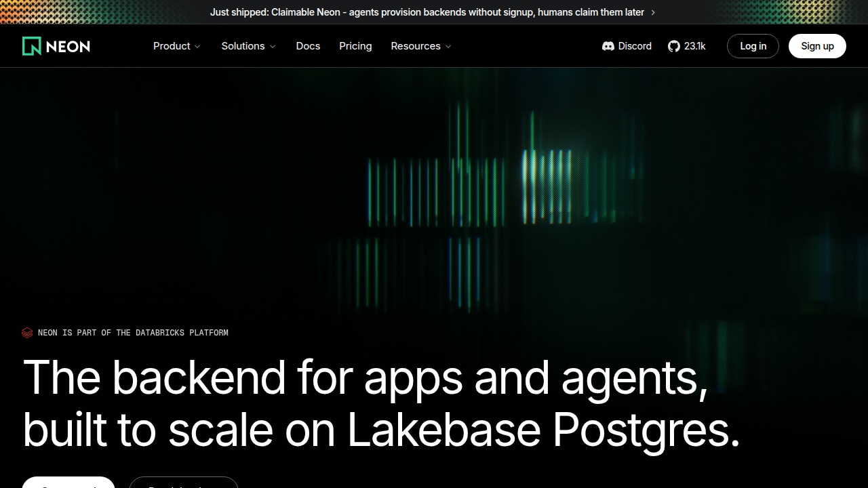Select the Product navigation label
The image size is (868, 488).
pyautogui.click(x=172, y=46)
